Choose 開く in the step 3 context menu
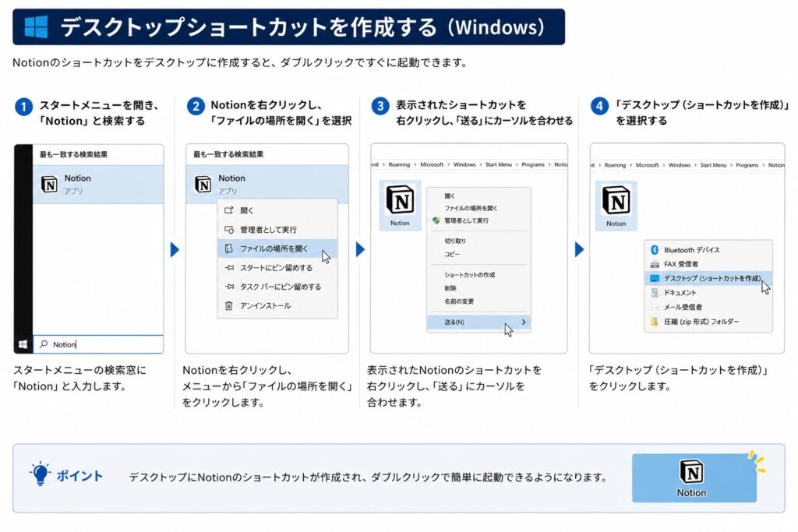Screen dimensions: 798x532 [x=450, y=196]
